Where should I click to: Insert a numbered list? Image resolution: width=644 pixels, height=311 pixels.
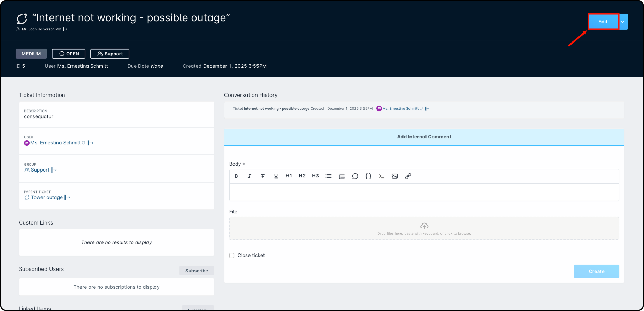(342, 176)
